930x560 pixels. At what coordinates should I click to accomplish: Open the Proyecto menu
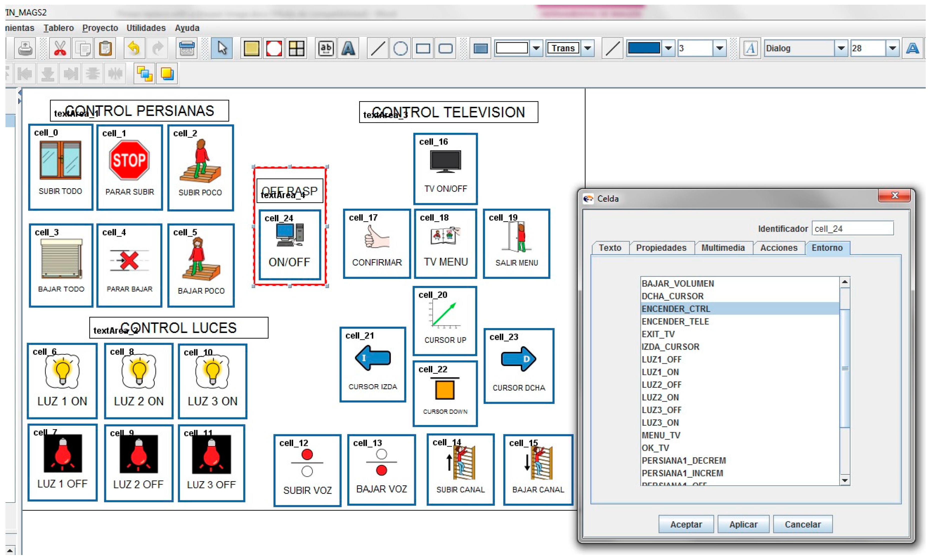click(100, 28)
